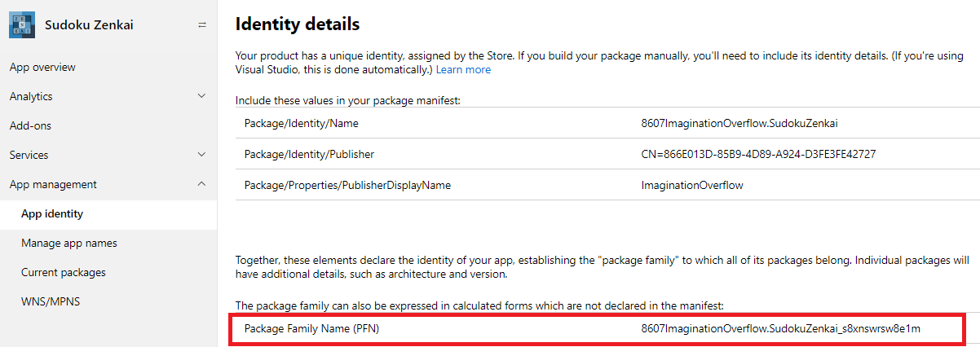Screen dimensions: 980x347
Task: Click the ImaginationOverflow publisher display name value
Action: pos(692,185)
